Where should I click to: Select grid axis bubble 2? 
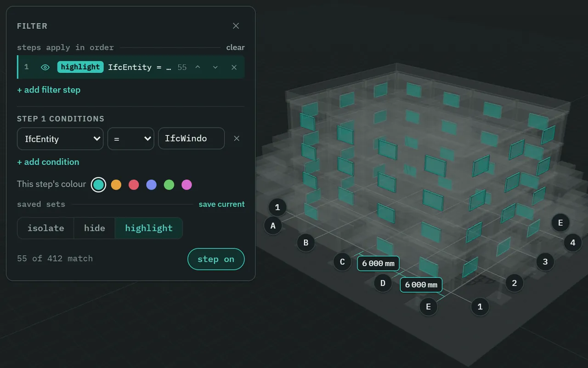tap(514, 283)
